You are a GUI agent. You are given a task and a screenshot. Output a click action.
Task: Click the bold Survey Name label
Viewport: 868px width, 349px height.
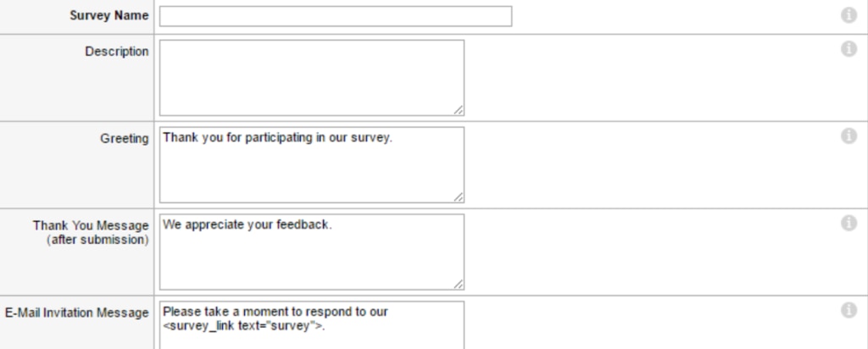pyautogui.click(x=109, y=15)
